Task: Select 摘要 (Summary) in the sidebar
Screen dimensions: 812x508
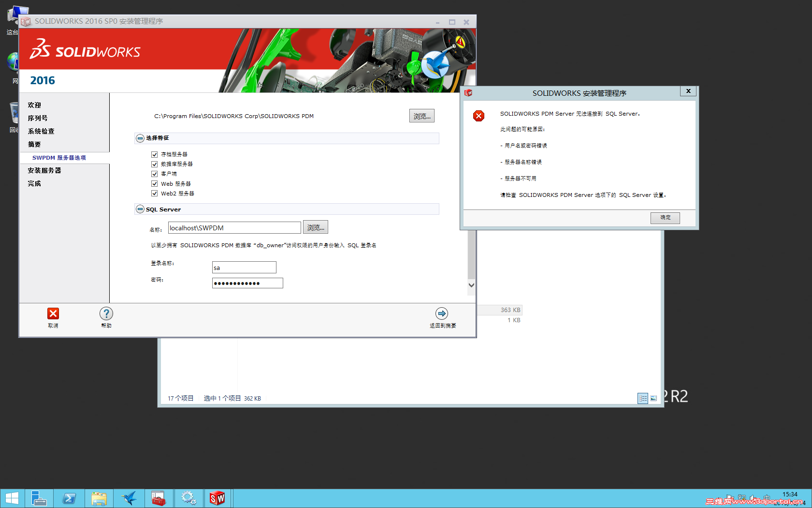Action: coord(34,144)
